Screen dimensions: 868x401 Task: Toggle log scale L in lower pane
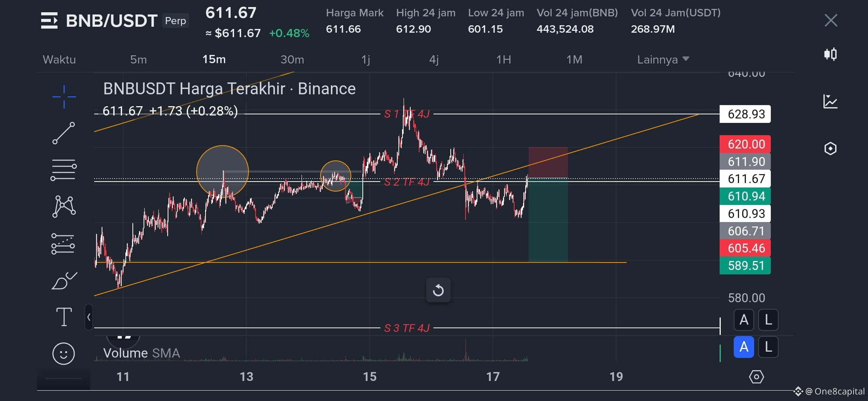(x=768, y=347)
